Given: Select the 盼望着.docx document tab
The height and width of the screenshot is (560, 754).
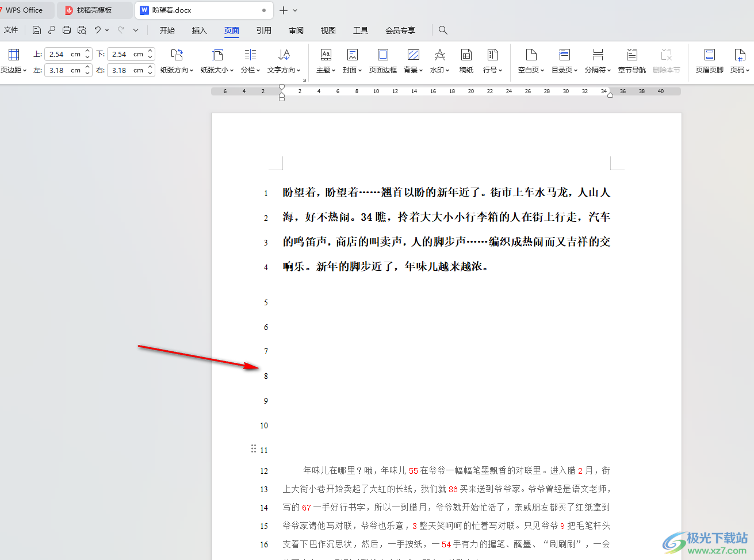Looking at the screenshot, I should 204,10.
